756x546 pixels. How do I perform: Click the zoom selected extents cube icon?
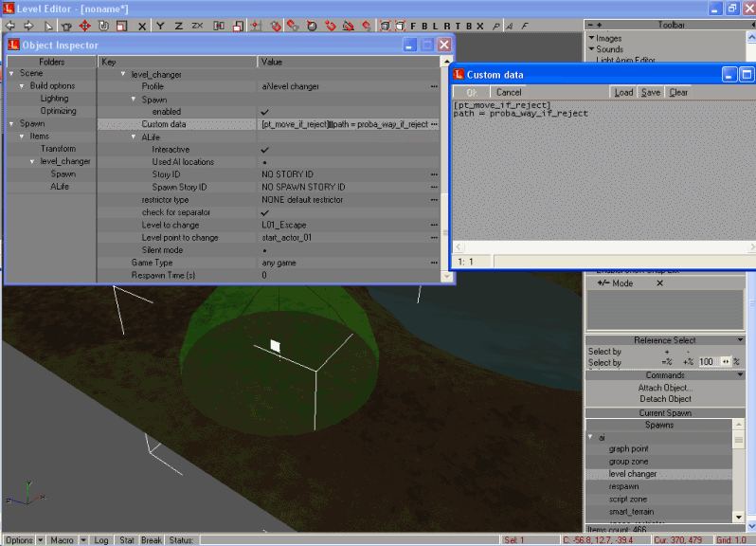pos(400,26)
